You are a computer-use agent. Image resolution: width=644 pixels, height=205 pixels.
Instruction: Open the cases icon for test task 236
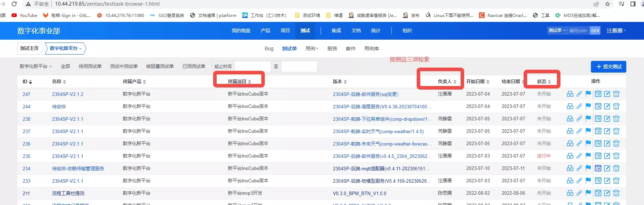pos(570,144)
